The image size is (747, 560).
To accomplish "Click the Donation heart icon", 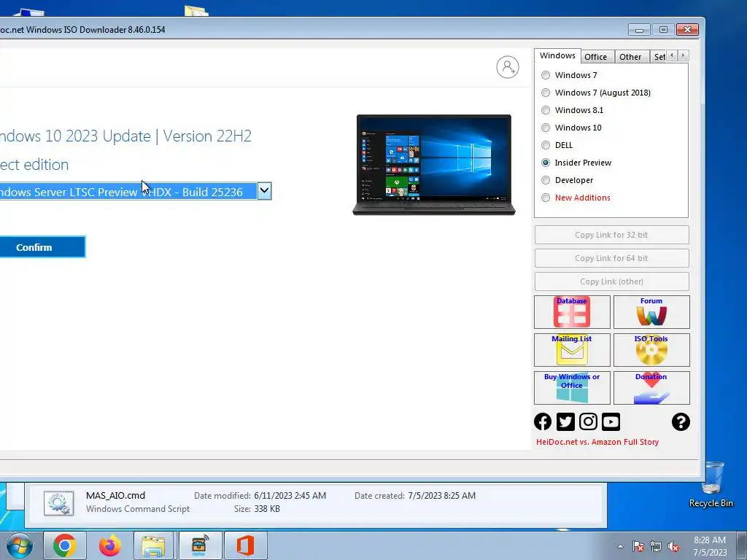I will 651,388.
